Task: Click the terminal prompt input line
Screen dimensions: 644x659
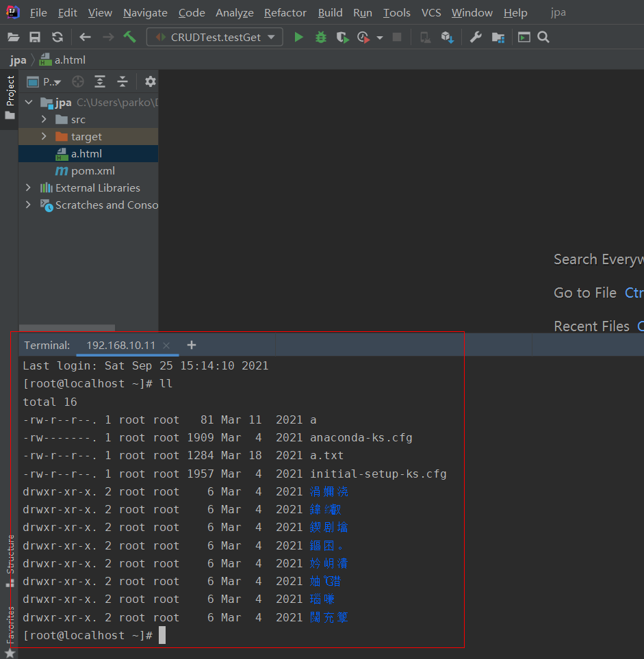Action: (x=94, y=636)
